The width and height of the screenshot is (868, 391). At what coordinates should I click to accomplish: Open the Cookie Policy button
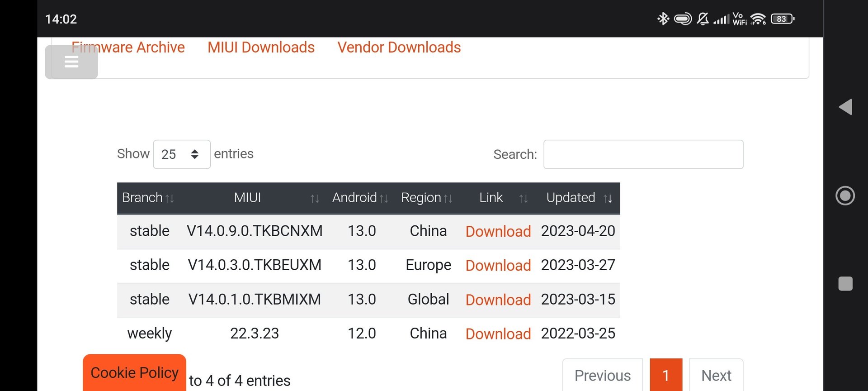[x=134, y=372]
